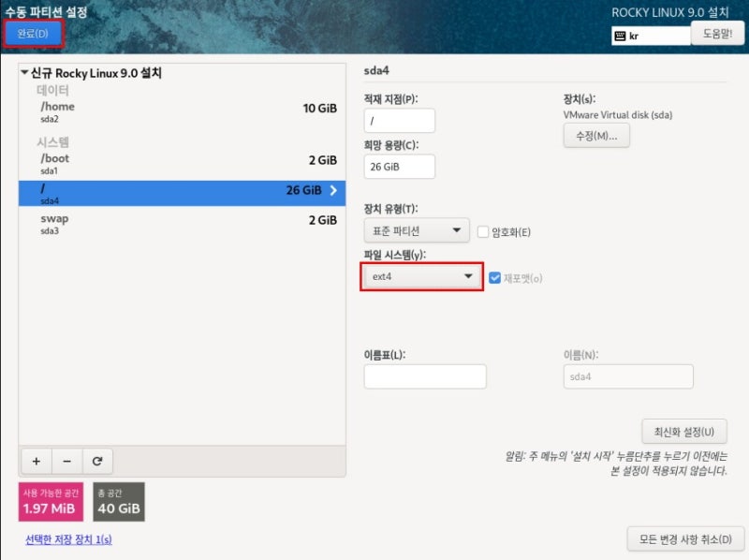Click the 총 공간 40 GiB box
The width and height of the screenshot is (749, 560).
pos(119,502)
